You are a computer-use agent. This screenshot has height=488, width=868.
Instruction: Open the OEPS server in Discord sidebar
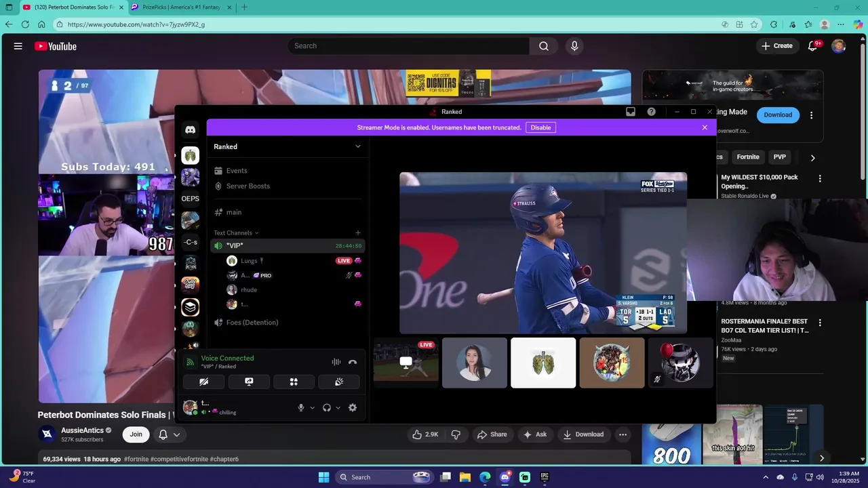(x=191, y=199)
